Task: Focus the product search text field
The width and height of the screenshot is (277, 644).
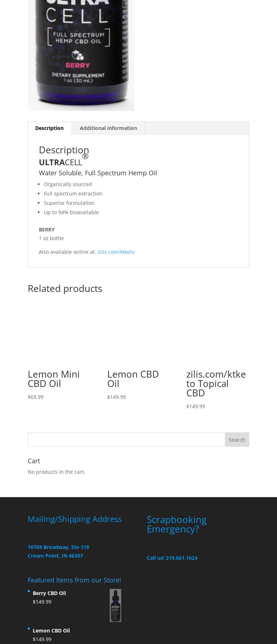Action: 126,440
